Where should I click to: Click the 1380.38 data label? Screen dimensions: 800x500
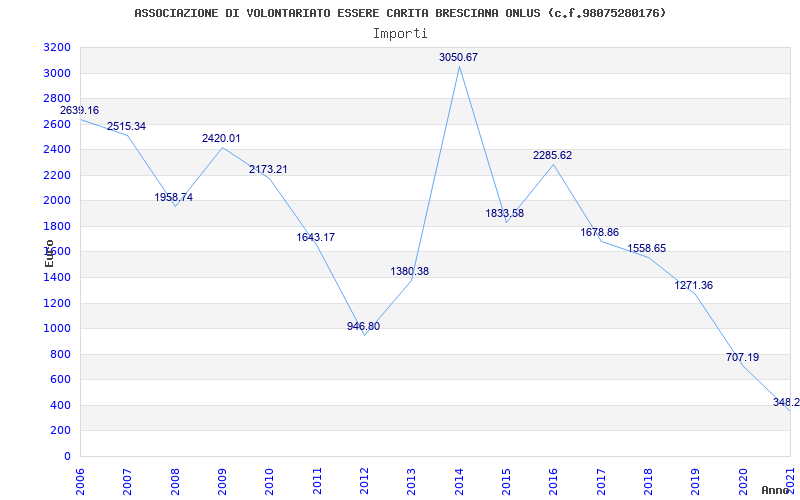tap(410, 271)
